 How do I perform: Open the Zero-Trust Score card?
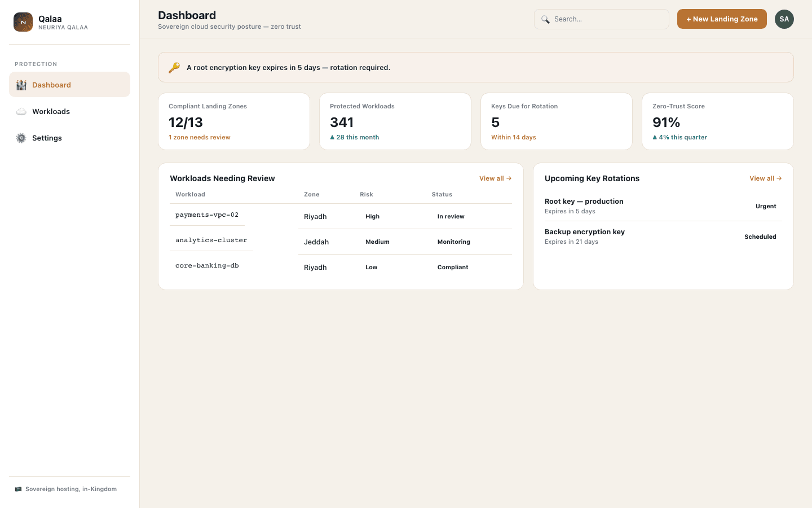[x=718, y=121]
